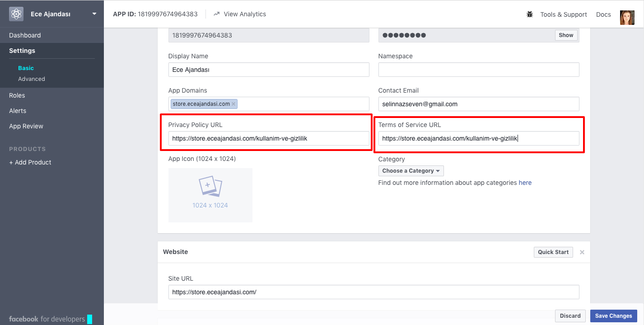This screenshot has width=644, height=325.
Task: Open Tools & Support menu
Action: pyautogui.click(x=563, y=14)
